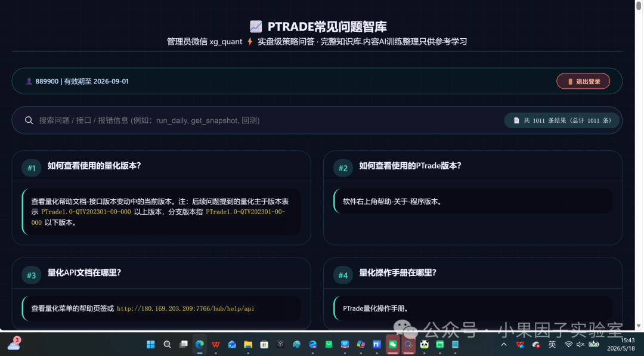
Task: Click the #2 badge on 如何查看使用的PTrade版本 card
Action: point(343,168)
